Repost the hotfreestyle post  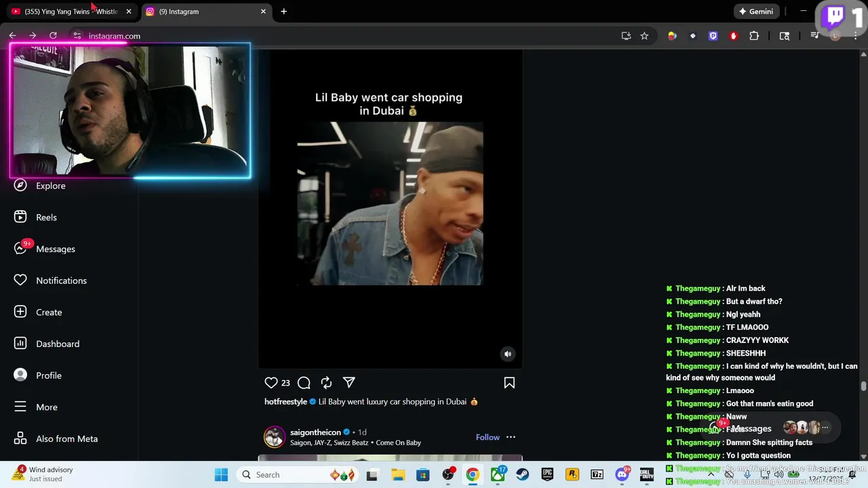326,382
